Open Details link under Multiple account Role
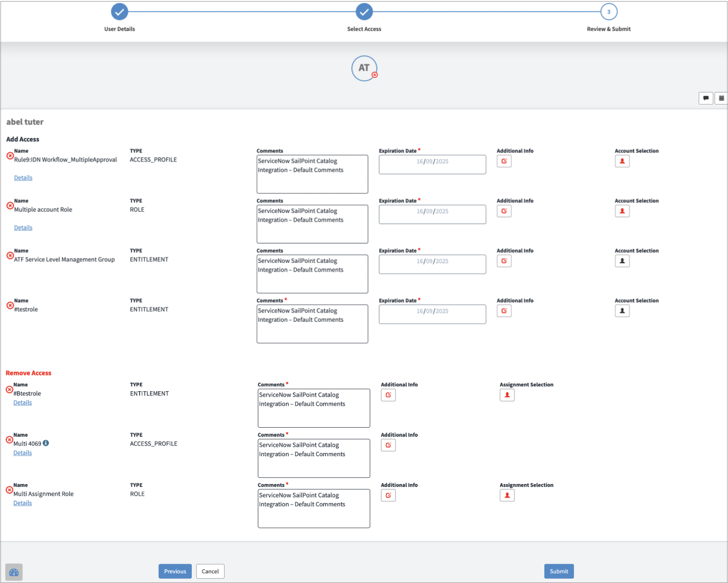 (x=23, y=228)
